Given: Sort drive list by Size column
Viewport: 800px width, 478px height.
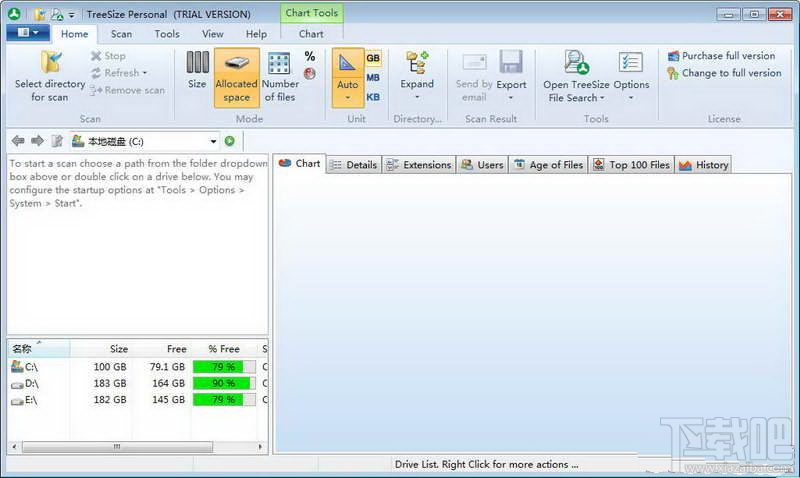Looking at the screenshot, I should coord(101,349).
